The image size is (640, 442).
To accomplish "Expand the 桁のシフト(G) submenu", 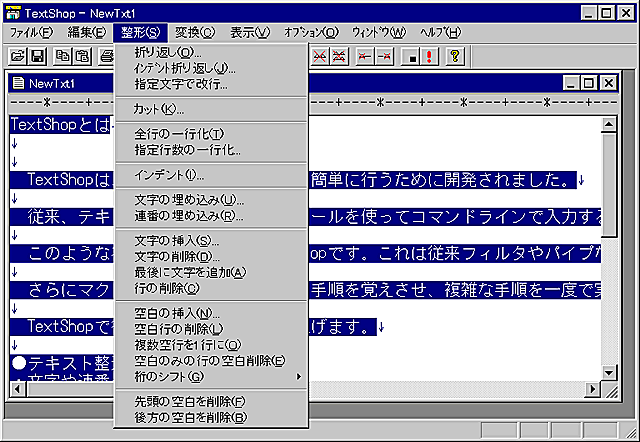I will (211, 377).
